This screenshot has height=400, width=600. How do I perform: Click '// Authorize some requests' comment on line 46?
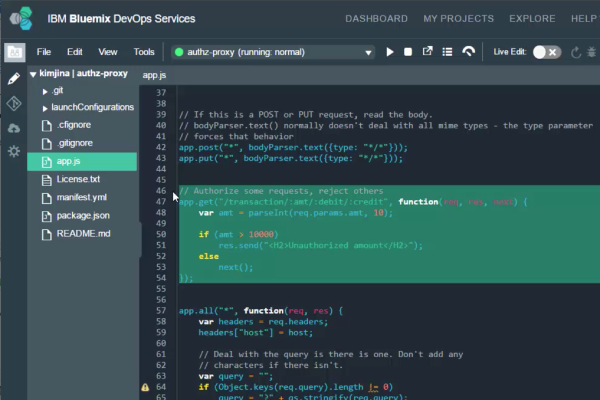pos(281,191)
